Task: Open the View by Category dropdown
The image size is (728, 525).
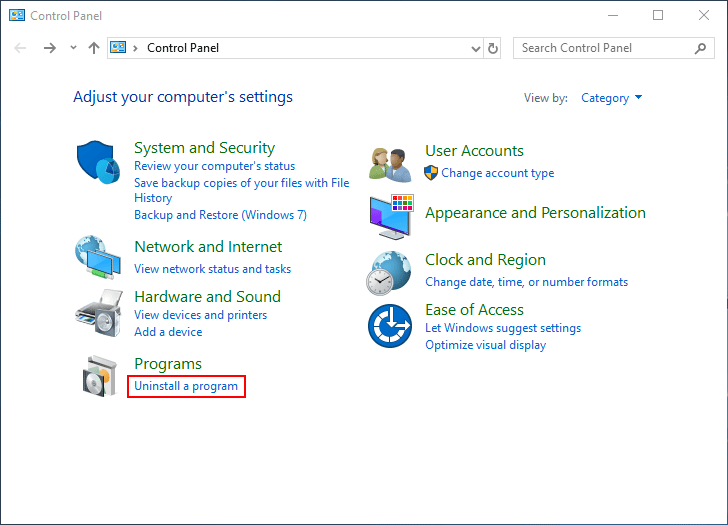Action: click(611, 98)
